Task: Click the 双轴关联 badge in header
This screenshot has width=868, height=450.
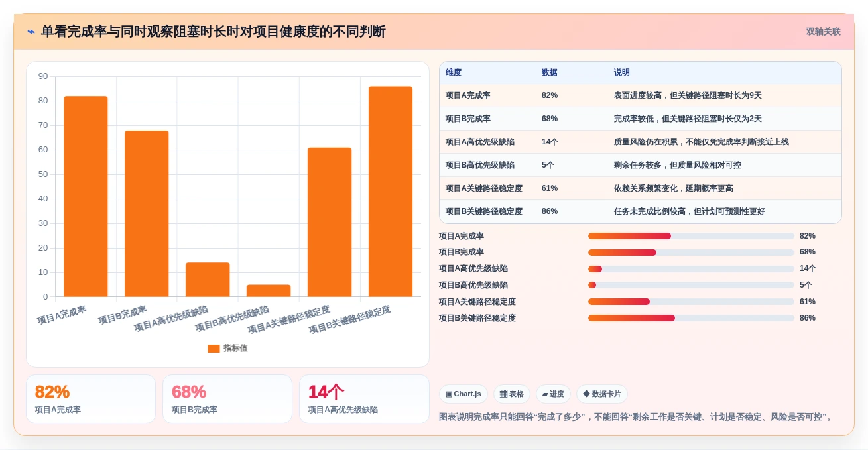Action: point(823,32)
